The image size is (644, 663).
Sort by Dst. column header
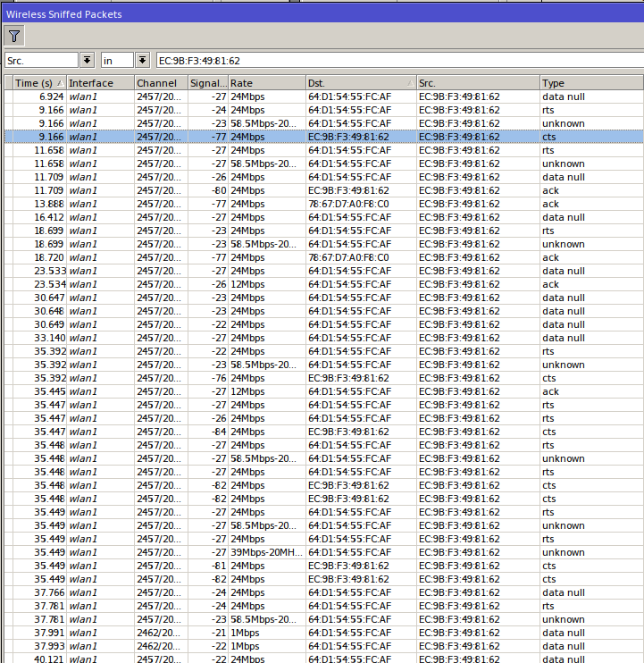point(361,83)
